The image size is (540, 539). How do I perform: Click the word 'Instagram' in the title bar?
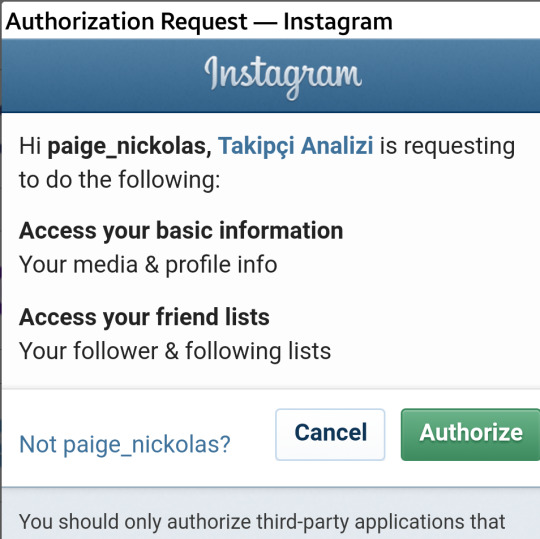(x=338, y=22)
